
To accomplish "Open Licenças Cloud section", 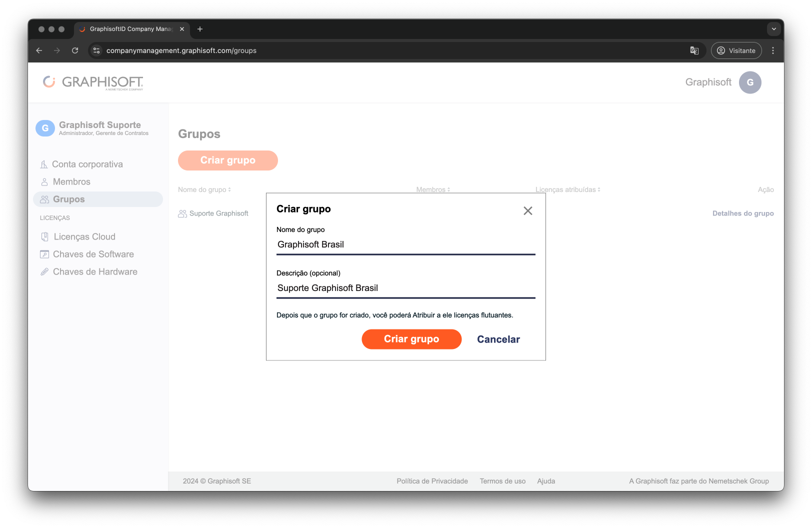I will [84, 237].
